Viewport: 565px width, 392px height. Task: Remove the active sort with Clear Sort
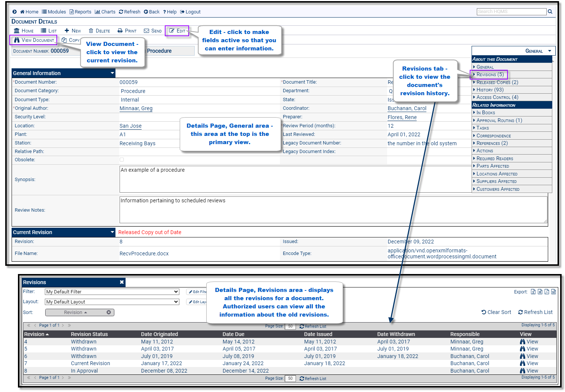point(496,312)
